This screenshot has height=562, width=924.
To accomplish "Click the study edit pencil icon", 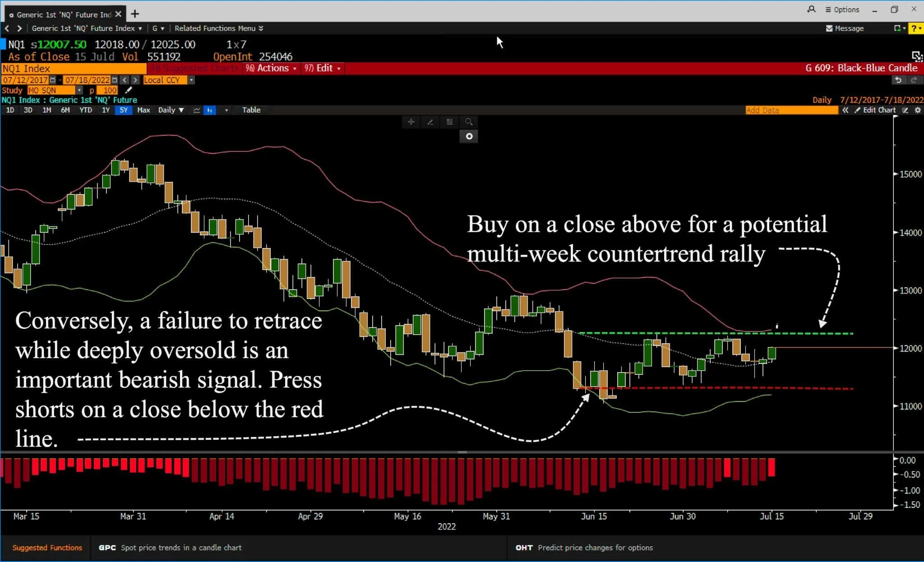I will [x=129, y=90].
